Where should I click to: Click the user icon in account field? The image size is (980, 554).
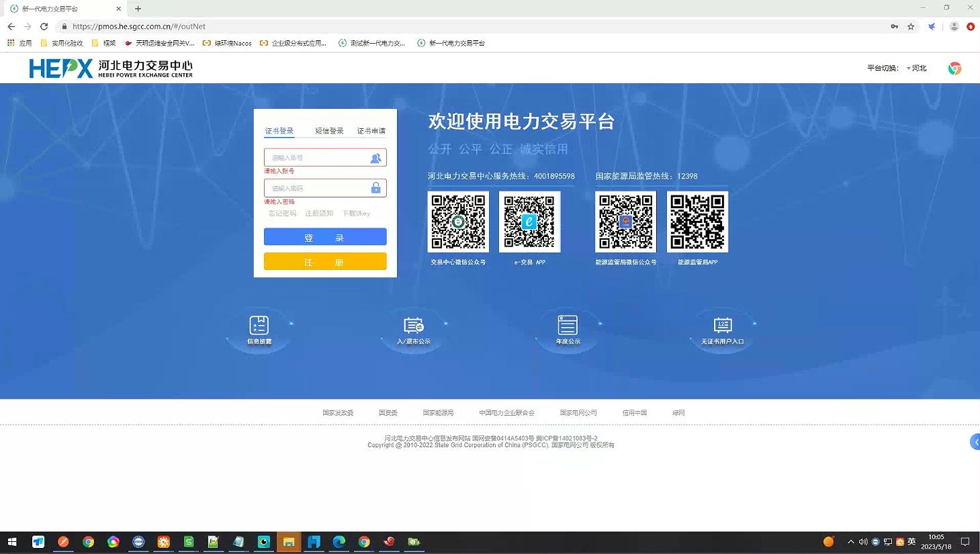pyautogui.click(x=375, y=158)
